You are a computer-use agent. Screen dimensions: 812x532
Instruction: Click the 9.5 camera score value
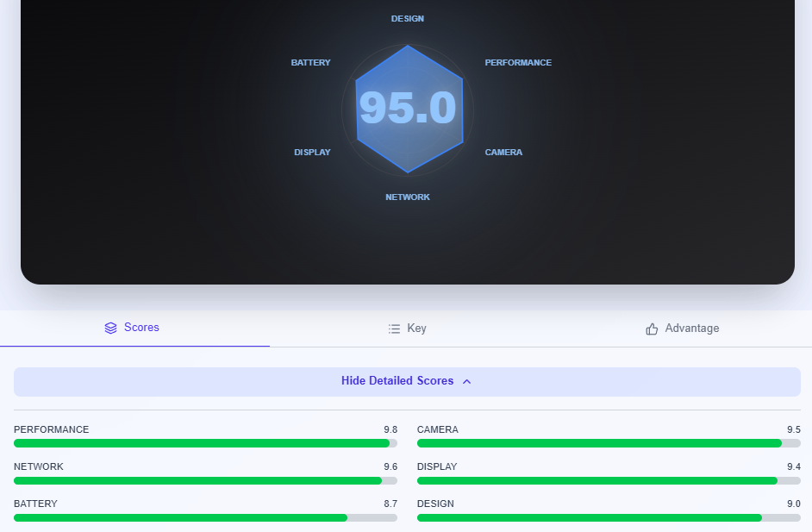794,429
